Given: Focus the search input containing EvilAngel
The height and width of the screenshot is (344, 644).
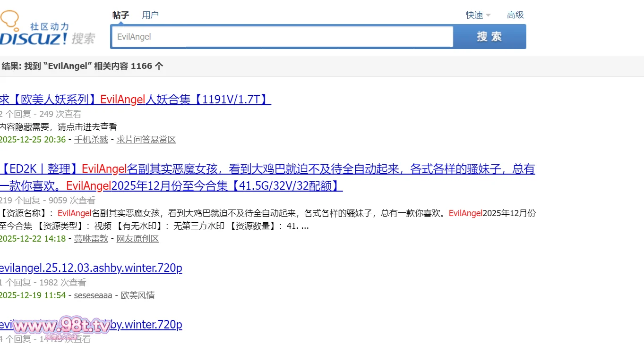Looking at the screenshot, I should tap(282, 37).
